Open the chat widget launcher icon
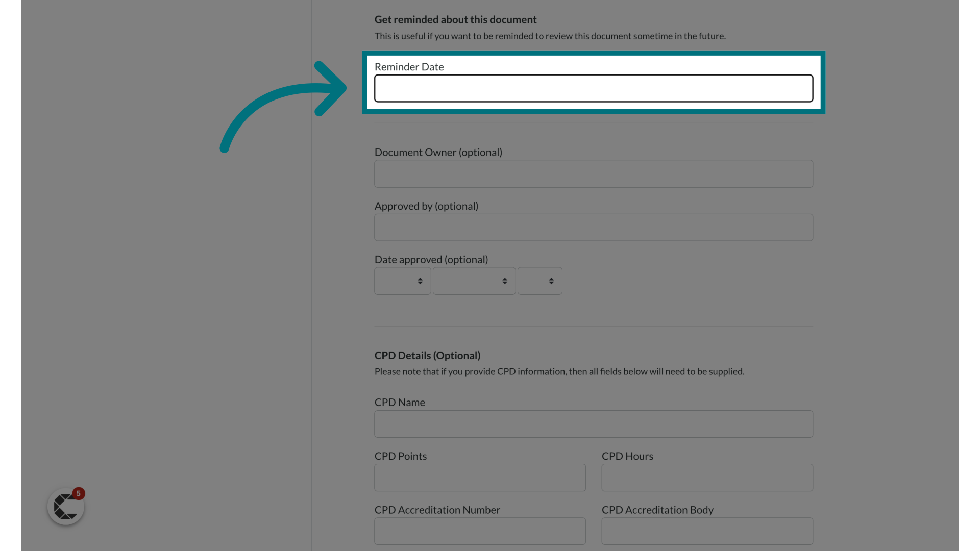This screenshot has width=980, height=551. (x=65, y=507)
